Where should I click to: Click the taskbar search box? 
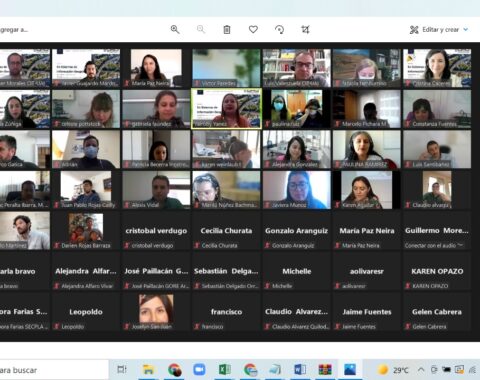(x=54, y=369)
